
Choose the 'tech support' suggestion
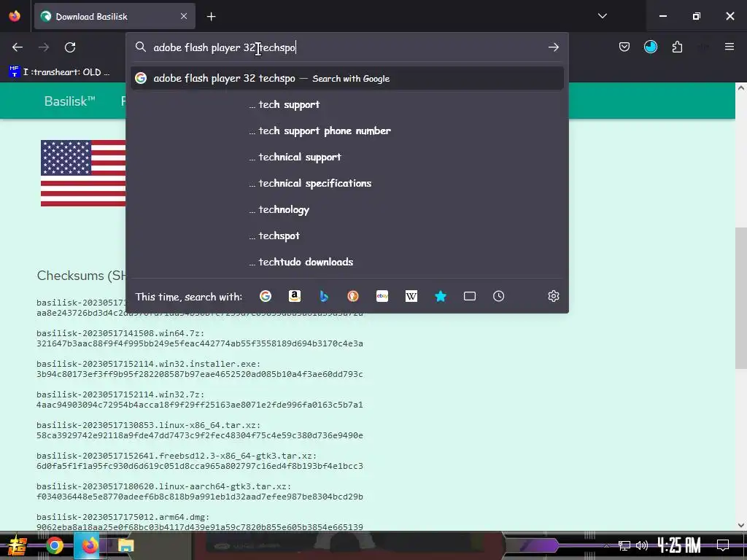[x=347, y=105]
